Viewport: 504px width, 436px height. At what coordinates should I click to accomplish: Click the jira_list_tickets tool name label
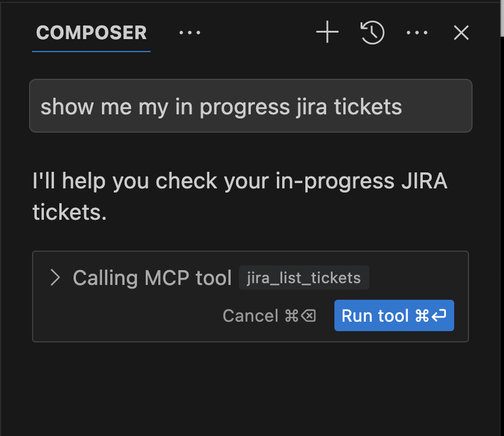click(304, 277)
